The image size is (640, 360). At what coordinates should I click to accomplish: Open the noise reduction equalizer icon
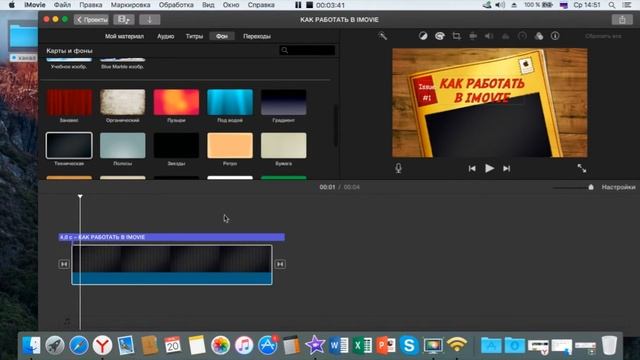(x=505, y=36)
